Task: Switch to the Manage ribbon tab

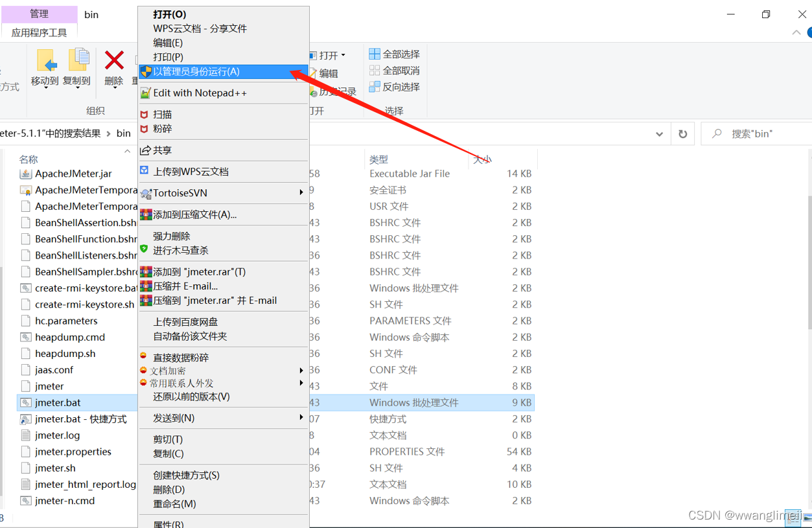Action: tap(39, 14)
